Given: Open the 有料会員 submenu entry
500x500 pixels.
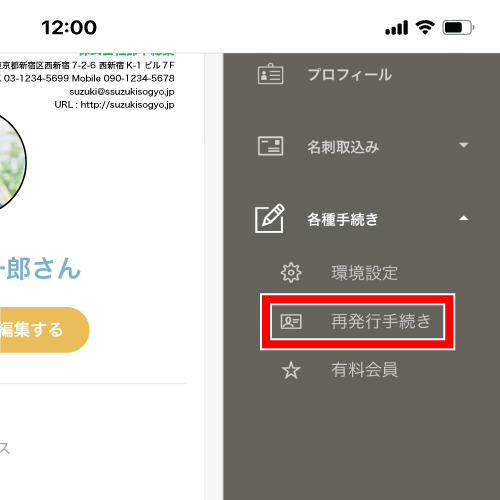Looking at the screenshot, I should pyautogui.click(x=364, y=370).
